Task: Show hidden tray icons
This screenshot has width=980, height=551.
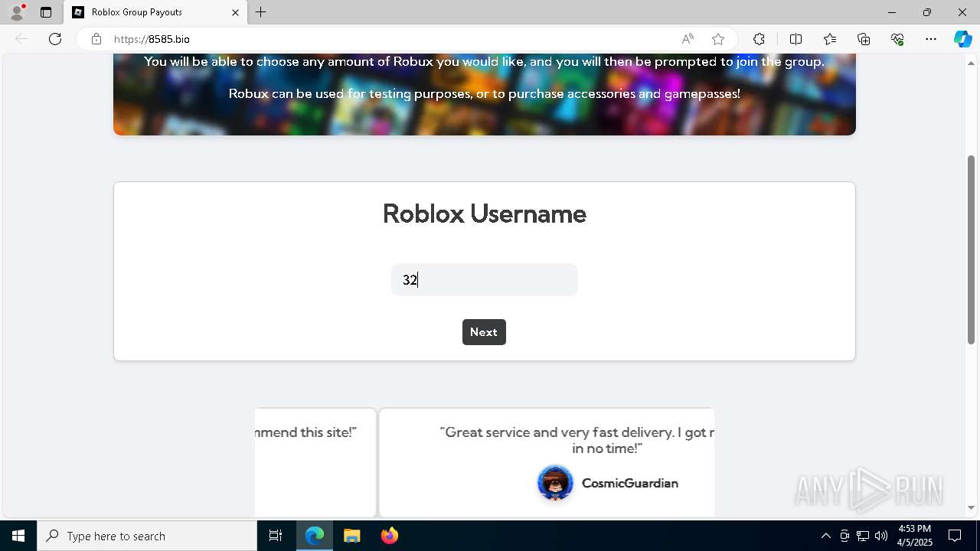Action: [825, 536]
